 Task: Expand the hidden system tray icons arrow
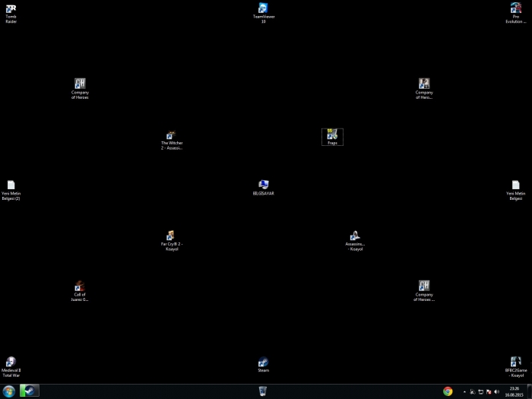(464, 392)
